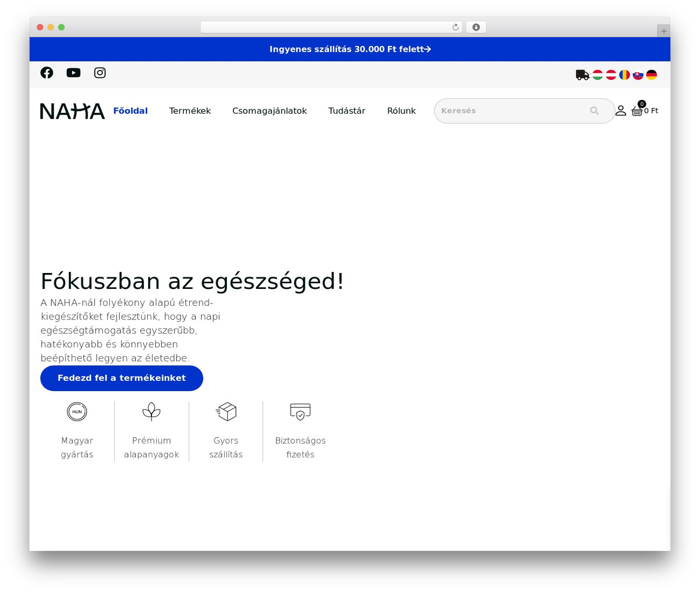The width and height of the screenshot is (700, 593).
Task: Select the Hungarian flag
Action: [598, 75]
